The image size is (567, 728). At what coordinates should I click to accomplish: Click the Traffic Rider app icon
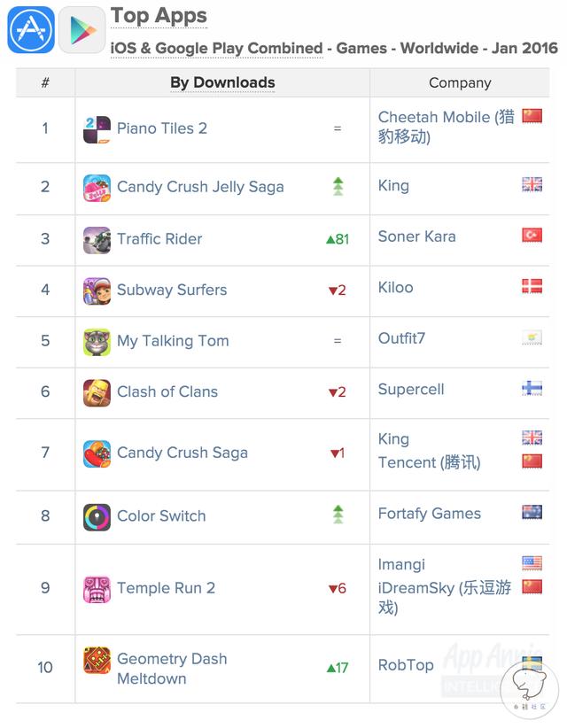[x=97, y=239]
